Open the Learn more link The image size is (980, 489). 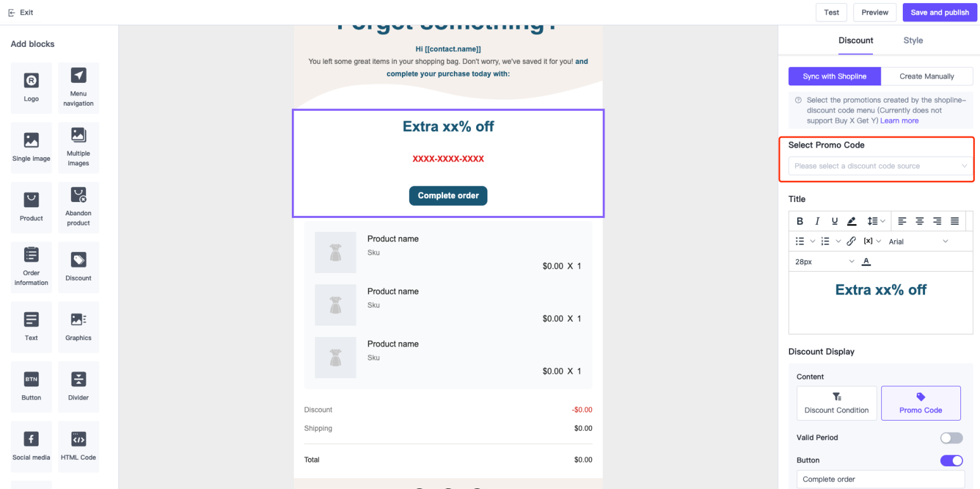click(899, 120)
